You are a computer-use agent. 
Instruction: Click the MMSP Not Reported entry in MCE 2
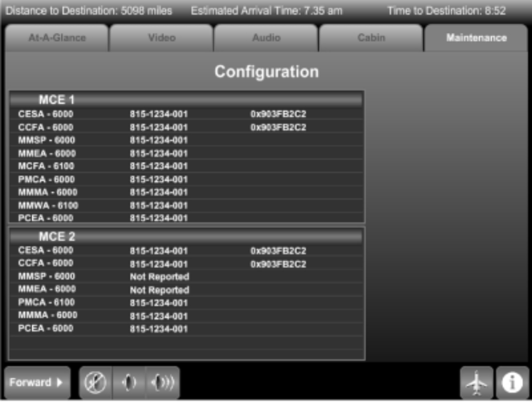click(x=159, y=277)
